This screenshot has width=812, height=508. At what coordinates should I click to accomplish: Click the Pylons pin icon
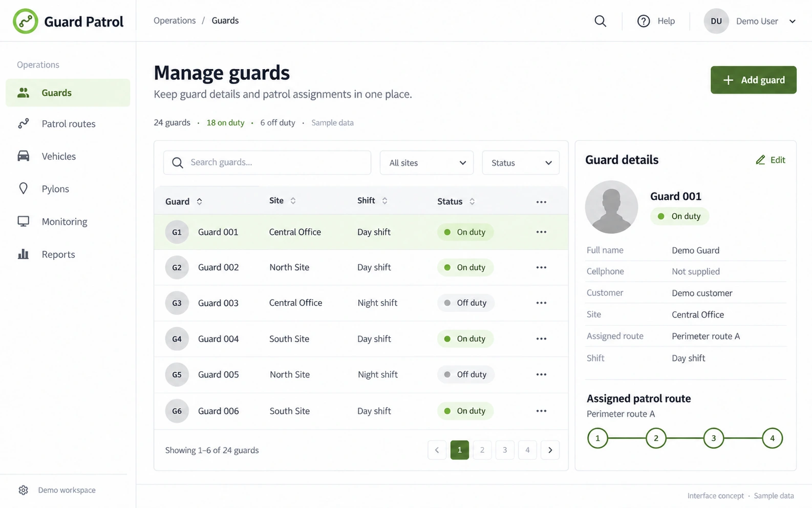[24, 188]
